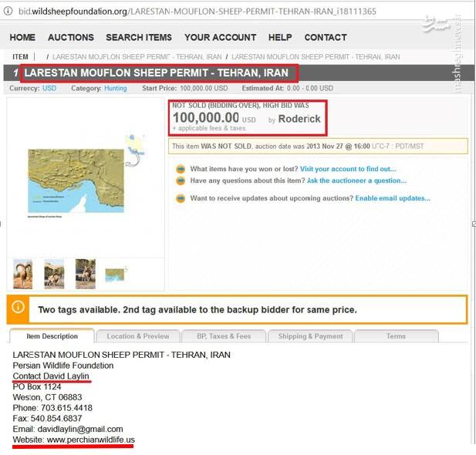The height and width of the screenshot is (455, 476).
Task: Select the first mouflon ram thumbnail
Action: point(23,274)
